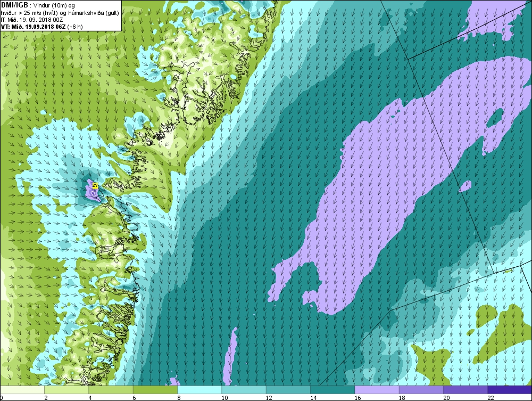
Task: Click the legend value 20
Action: pyautogui.click(x=446, y=398)
